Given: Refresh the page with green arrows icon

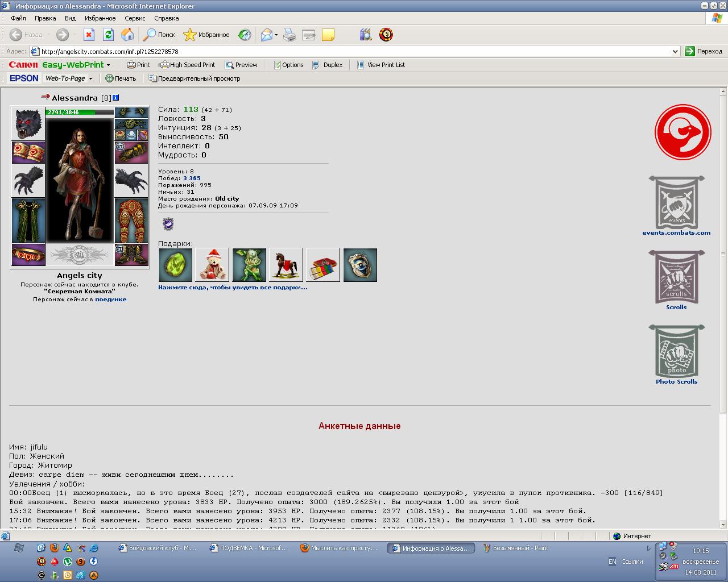Looking at the screenshot, I should point(108,35).
